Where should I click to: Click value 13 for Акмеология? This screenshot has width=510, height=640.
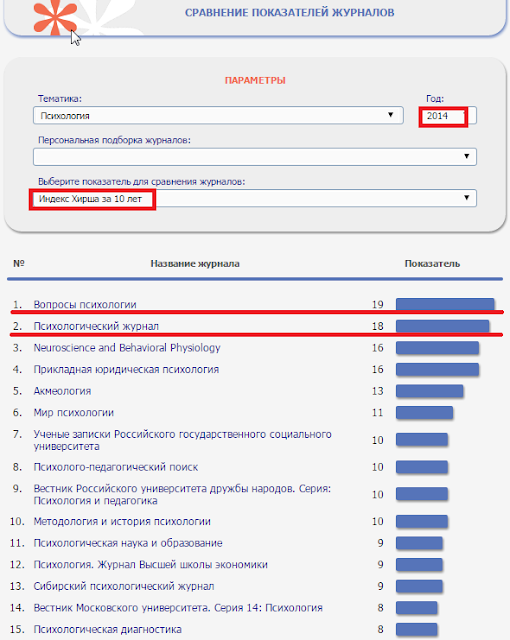point(377,391)
